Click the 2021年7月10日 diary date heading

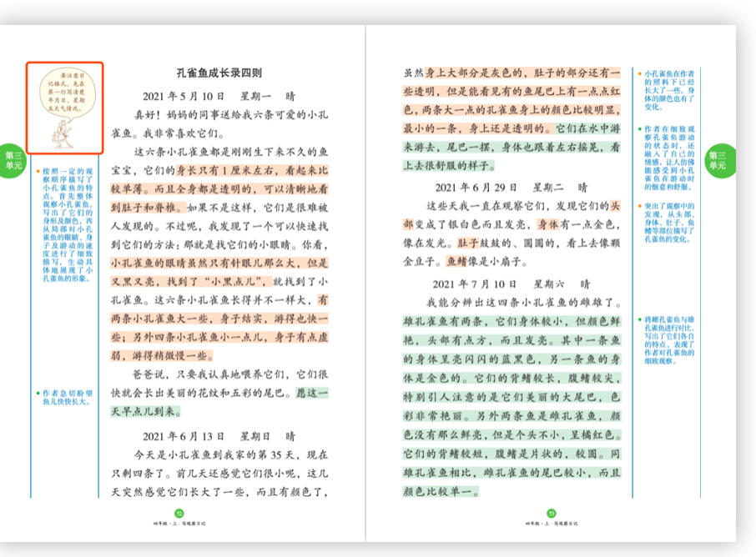pyautogui.click(x=511, y=284)
